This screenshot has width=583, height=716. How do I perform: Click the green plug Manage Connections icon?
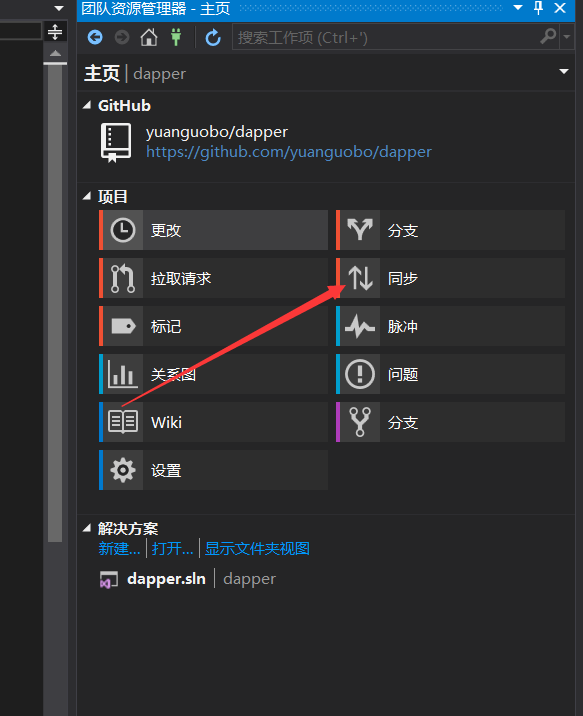tap(176, 37)
